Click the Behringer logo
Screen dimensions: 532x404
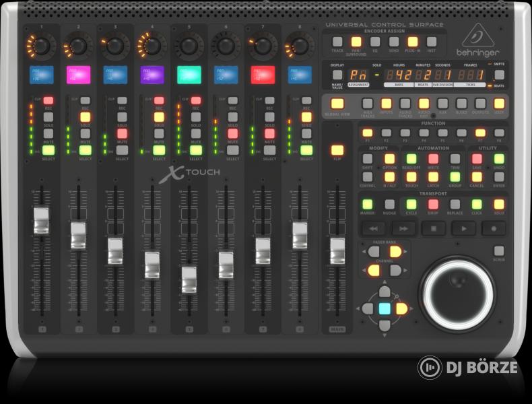pyautogui.click(x=477, y=40)
